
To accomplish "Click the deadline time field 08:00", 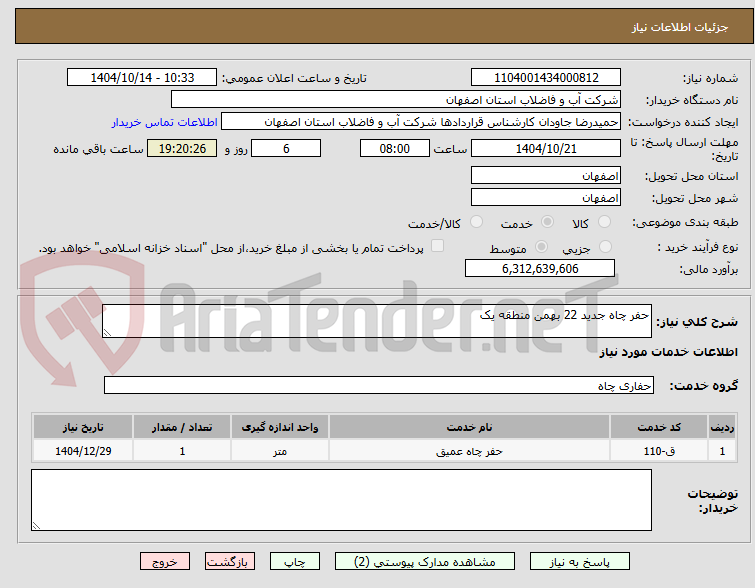I will coord(394,148).
